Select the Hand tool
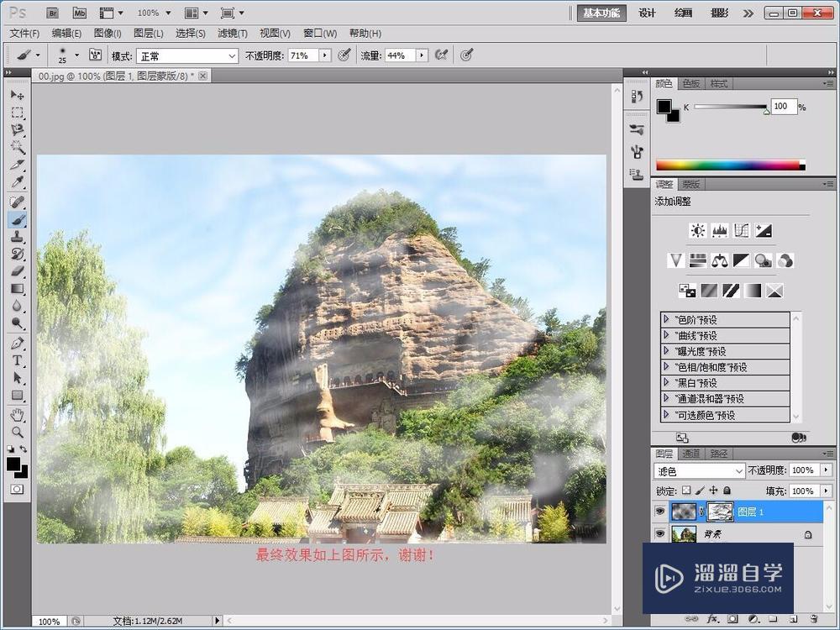Screen dimensions: 840x630 pos(17,415)
